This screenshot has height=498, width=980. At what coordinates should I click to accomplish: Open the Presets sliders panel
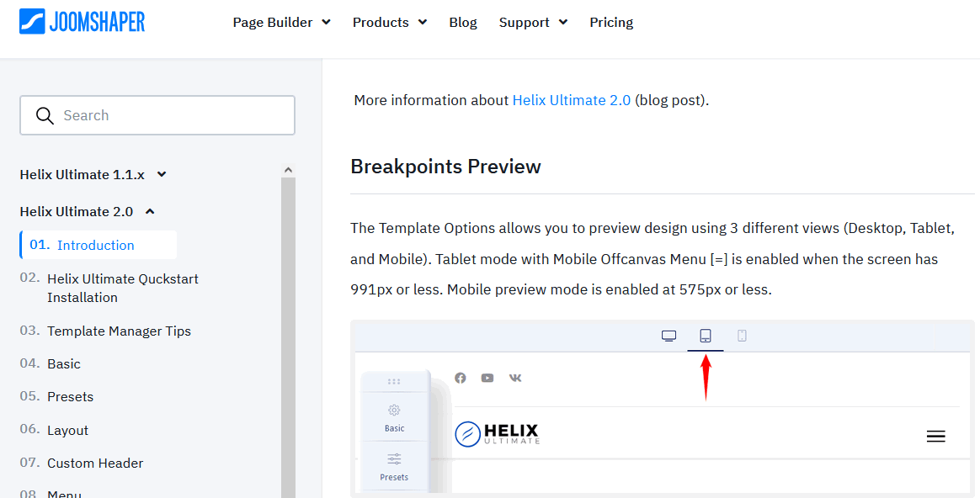394,466
